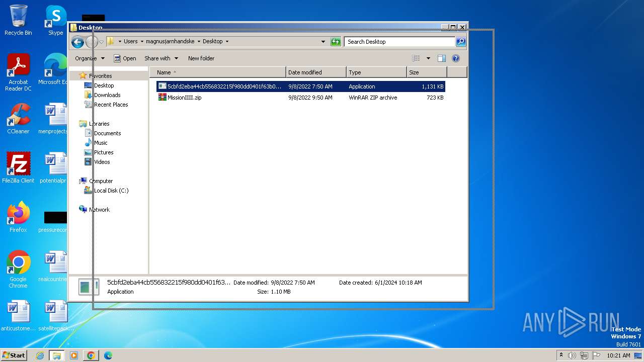This screenshot has width=644, height=362.
Task: Open the address bar history dropdown
Action: click(323, 42)
